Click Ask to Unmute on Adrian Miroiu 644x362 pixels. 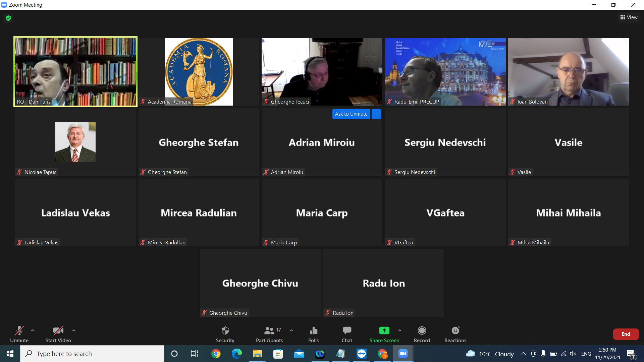point(351,114)
